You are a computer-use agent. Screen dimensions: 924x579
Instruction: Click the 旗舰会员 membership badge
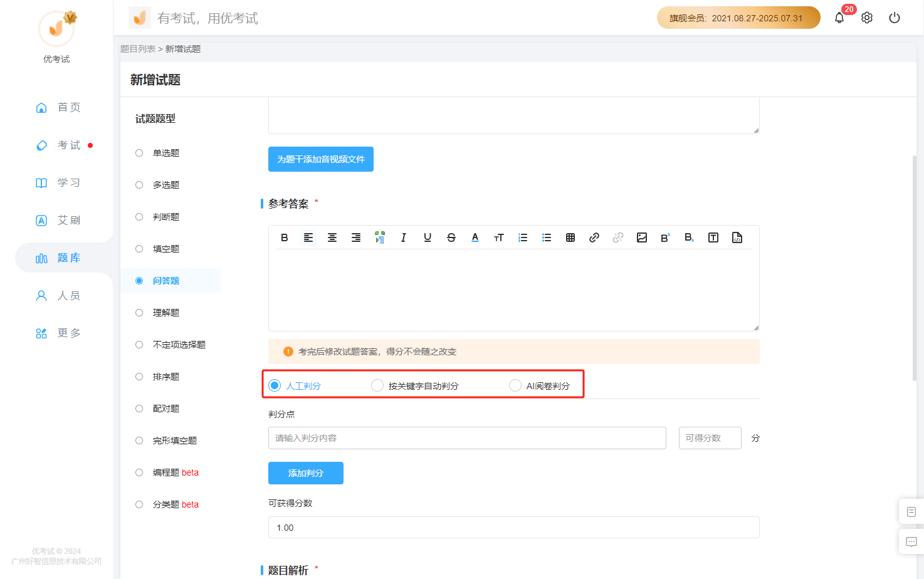pyautogui.click(x=738, y=18)
